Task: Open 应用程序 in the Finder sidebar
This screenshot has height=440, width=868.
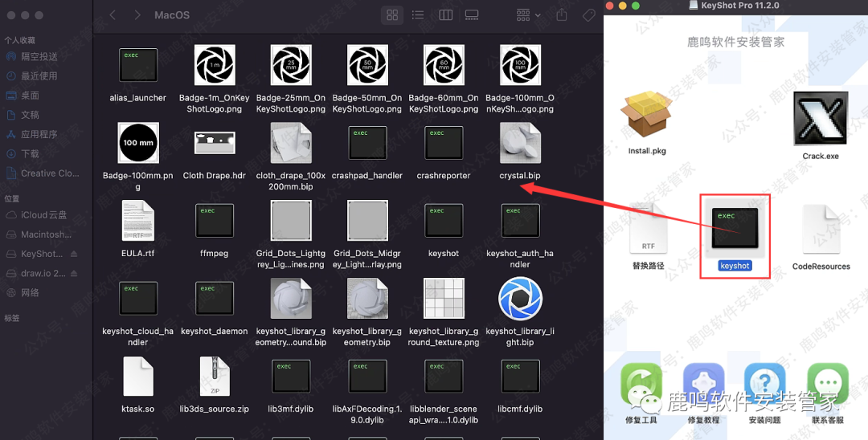Action: tap(39, 135)
